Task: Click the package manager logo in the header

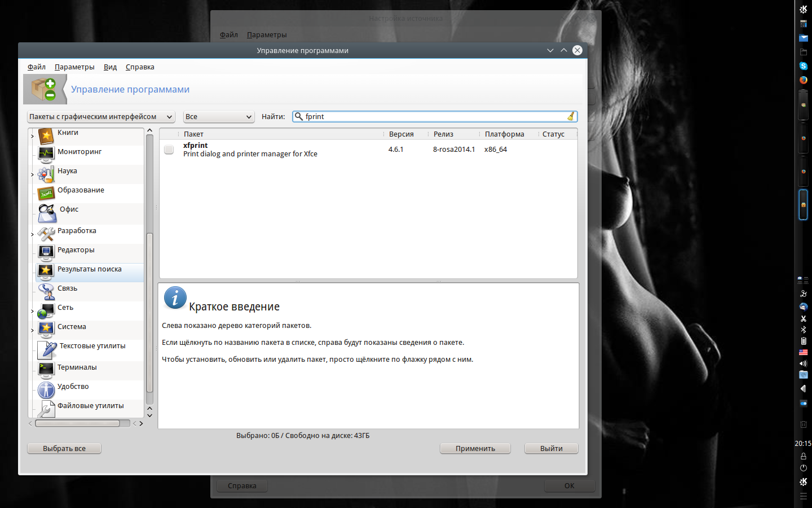Action: click(x=44, y=89)
